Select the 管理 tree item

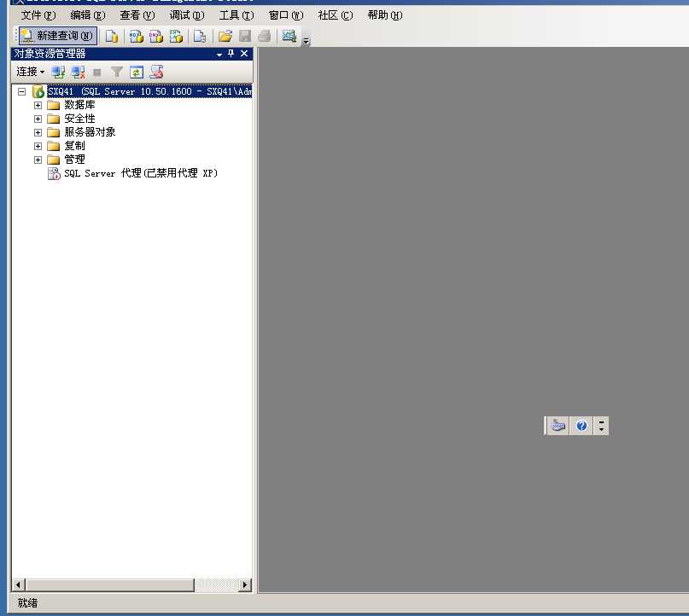tap(74, 160)
